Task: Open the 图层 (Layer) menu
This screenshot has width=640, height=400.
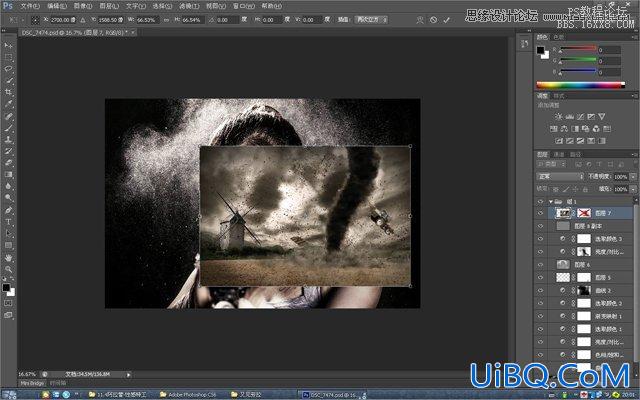Action: pos(109,6)
